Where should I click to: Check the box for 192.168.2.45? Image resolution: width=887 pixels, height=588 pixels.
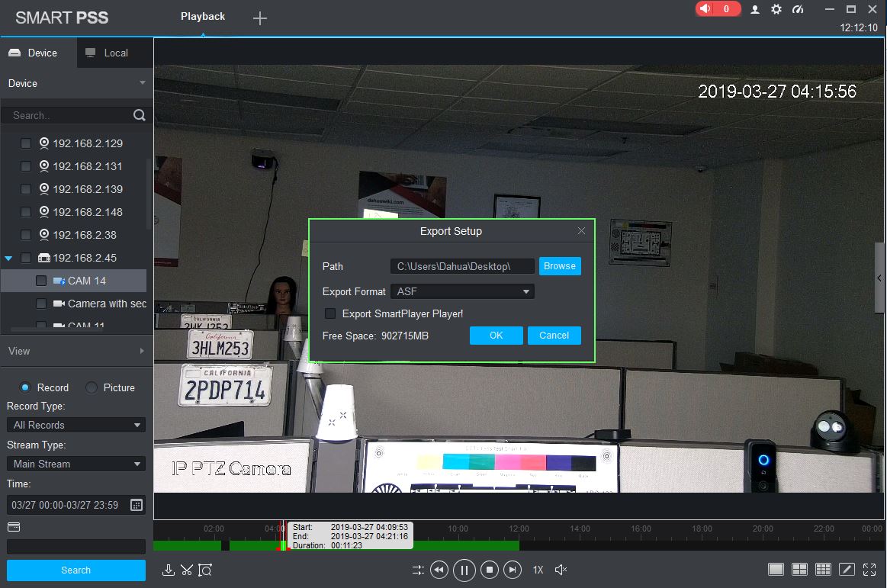pyautogui.click(x=25, y=258)
